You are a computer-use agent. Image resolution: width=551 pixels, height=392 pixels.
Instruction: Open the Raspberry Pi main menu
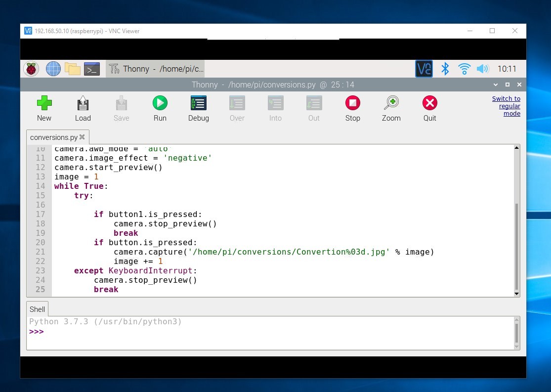coord(31,69)
